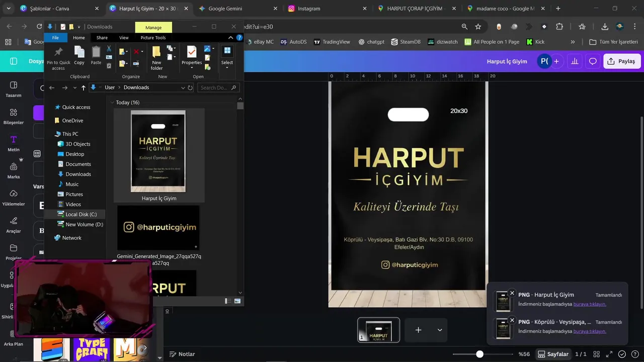Image resolution: width=644 pixels, height=362 pixels.
Task: Create a New folder from ribbon
Action: (x=156, y=58)
